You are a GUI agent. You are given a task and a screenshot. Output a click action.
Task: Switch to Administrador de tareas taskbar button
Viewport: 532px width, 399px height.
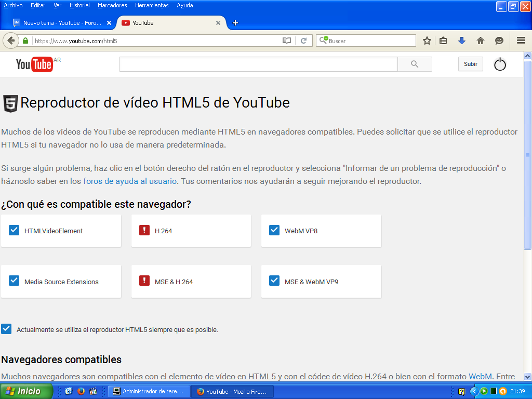pyautogui.click(x=149, y=392)
